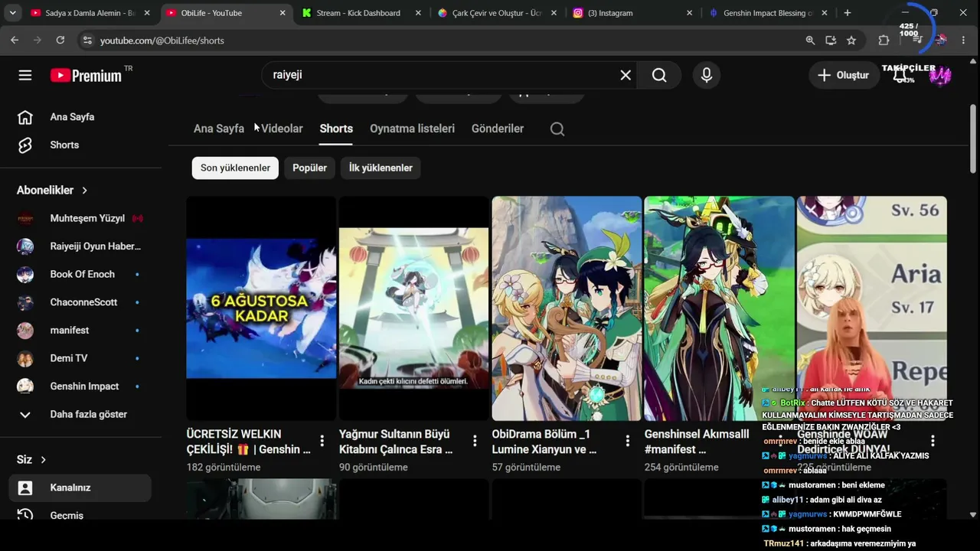This screenshot has width=980, height=551.
Task: Open the Gönderiler tab
Action: pos(498,129)
